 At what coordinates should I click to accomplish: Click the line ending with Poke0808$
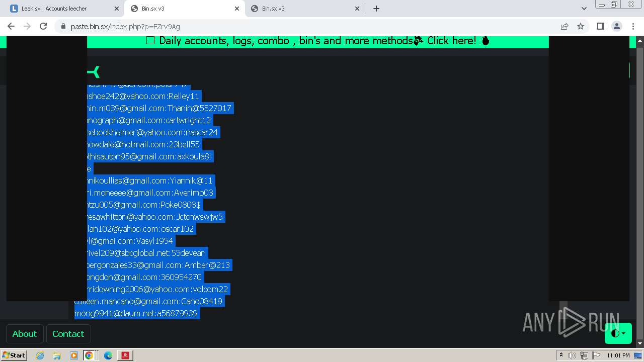coord(145,205)
